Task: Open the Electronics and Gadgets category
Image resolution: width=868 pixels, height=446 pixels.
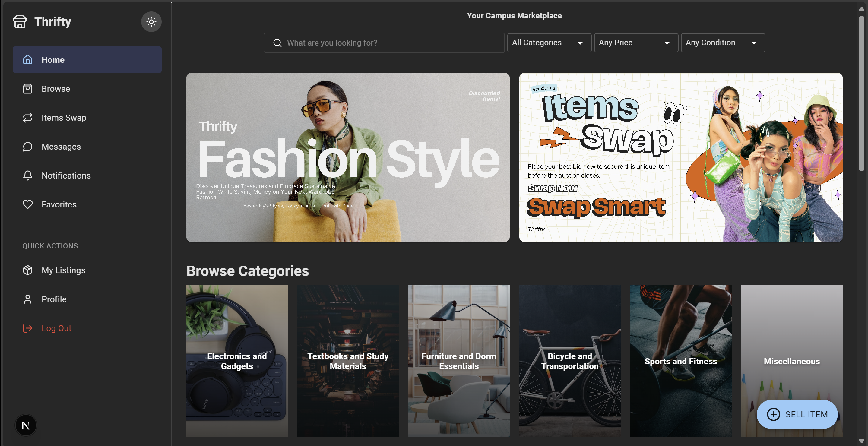Action: click(237, 361)
